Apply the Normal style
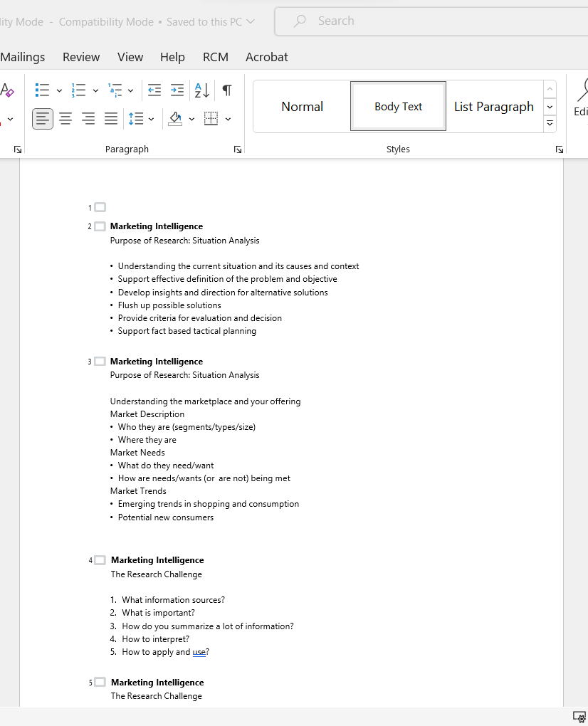 pyautogui.click(x=302, y=105)
